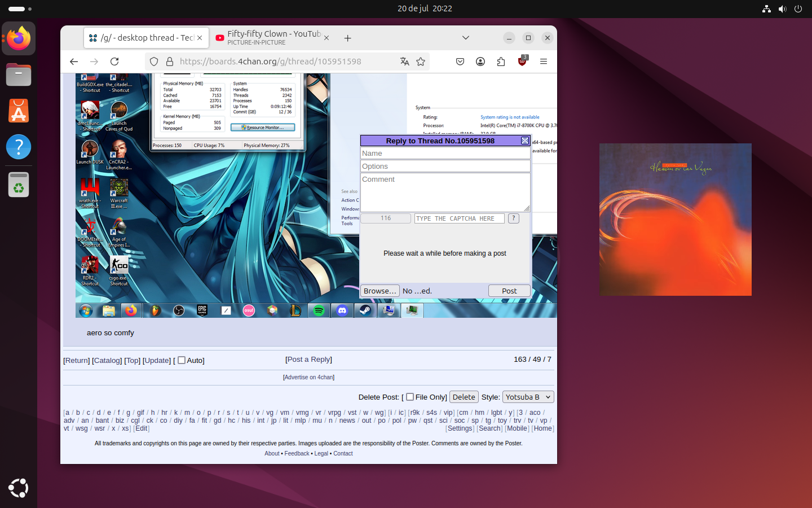Open uBlock Origin extension icon
The image size is (812, 508).
[x=522, y=61]
